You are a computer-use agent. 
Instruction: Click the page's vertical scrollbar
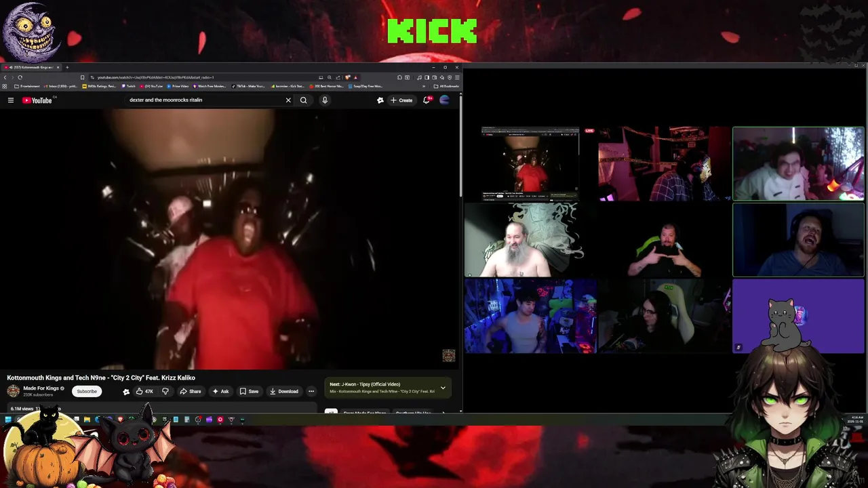coord(461,146)
